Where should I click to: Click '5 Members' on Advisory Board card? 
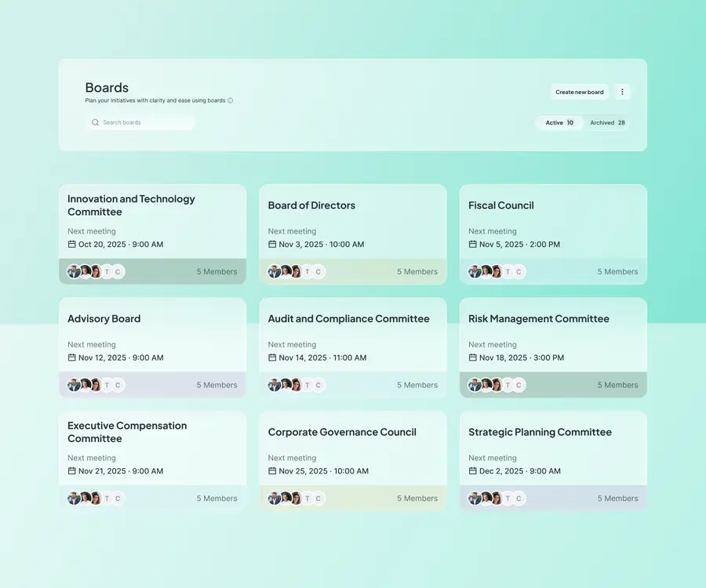pos(217,385)
